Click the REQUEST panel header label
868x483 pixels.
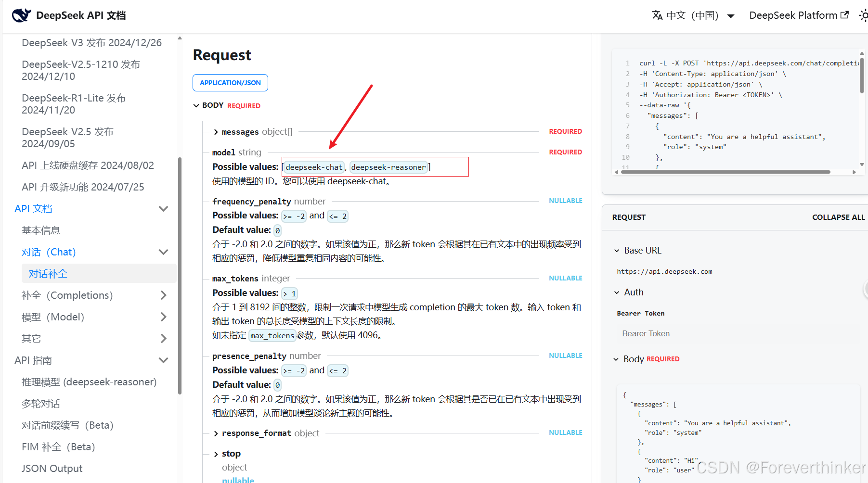point(629,217)
